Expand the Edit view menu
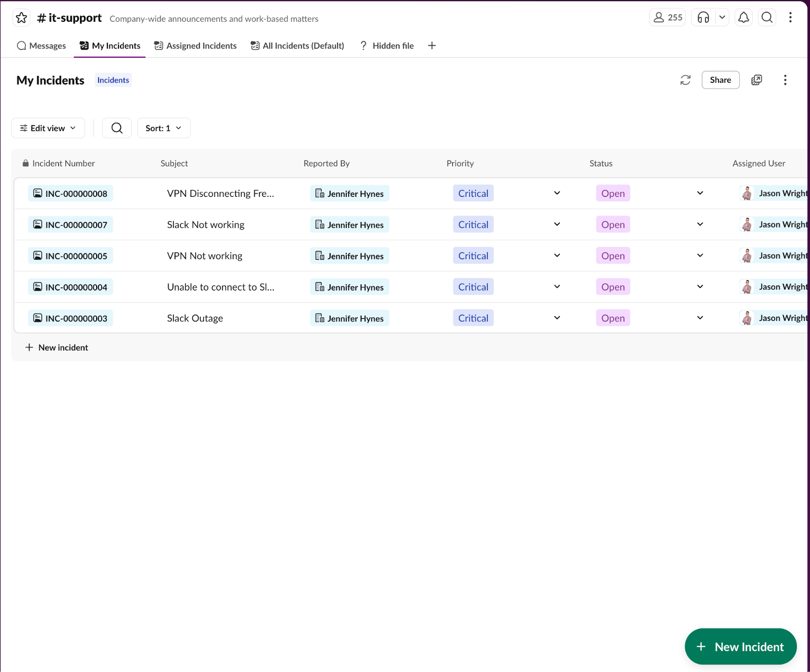The image size is (810, 672). coord(48,128)
